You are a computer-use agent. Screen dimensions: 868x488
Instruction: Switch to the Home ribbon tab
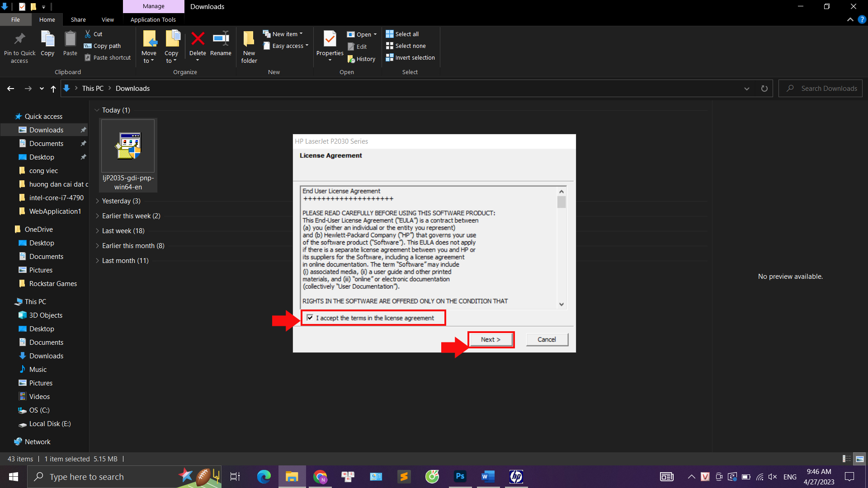(47, 19)
